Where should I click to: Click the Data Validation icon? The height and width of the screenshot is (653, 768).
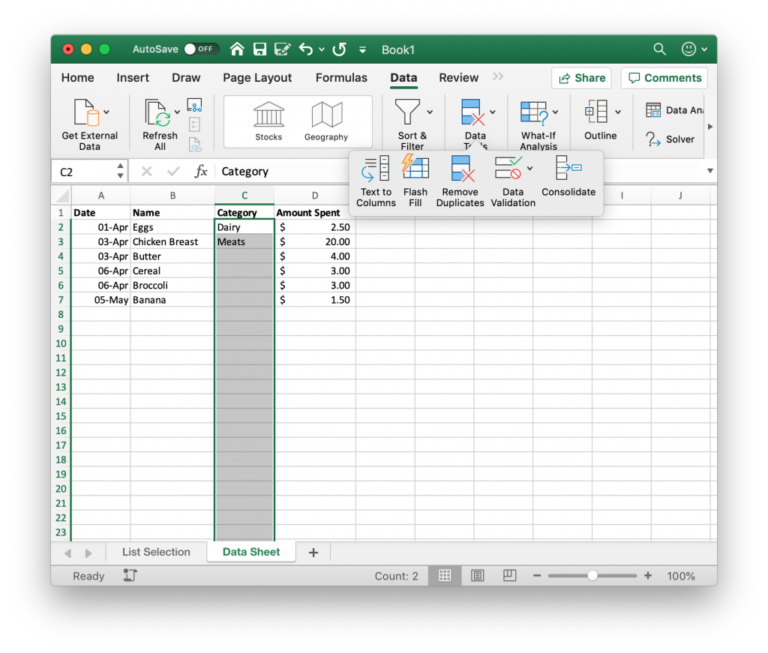coord(508,168)
